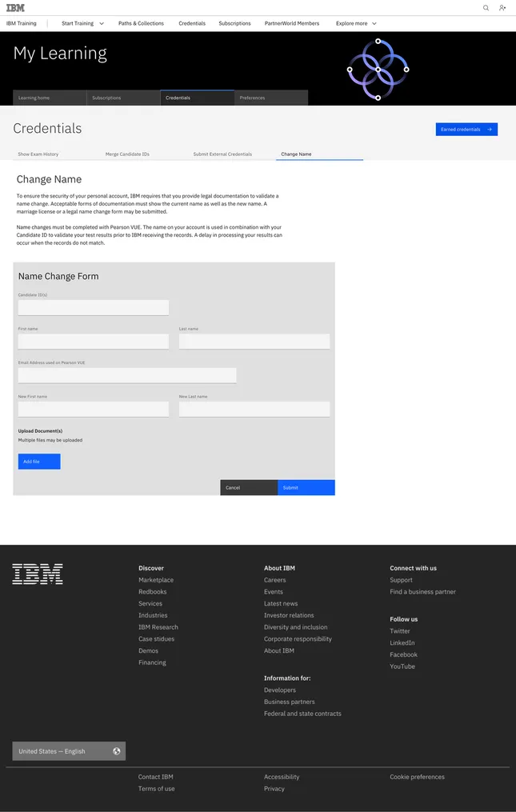The height and width of the screenshot is (812, 516).
Task: Open the Developers footer link
Action: click(x=280, y=690)
